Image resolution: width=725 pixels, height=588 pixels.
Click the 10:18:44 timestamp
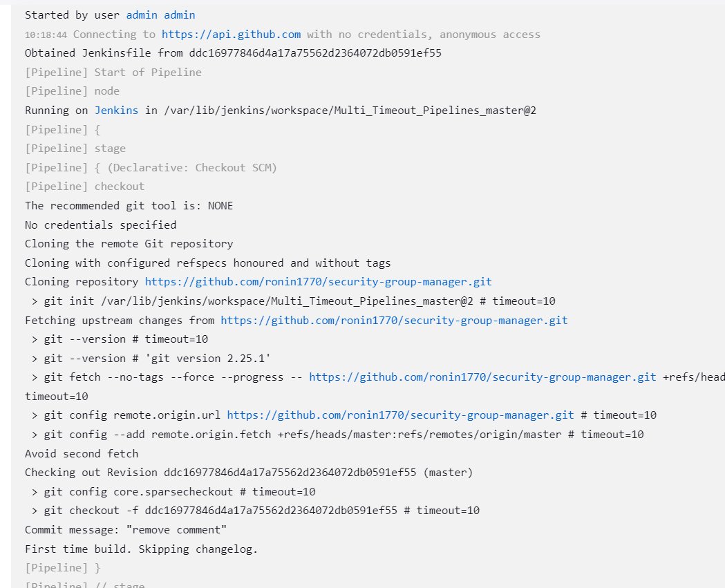point(46,34)
